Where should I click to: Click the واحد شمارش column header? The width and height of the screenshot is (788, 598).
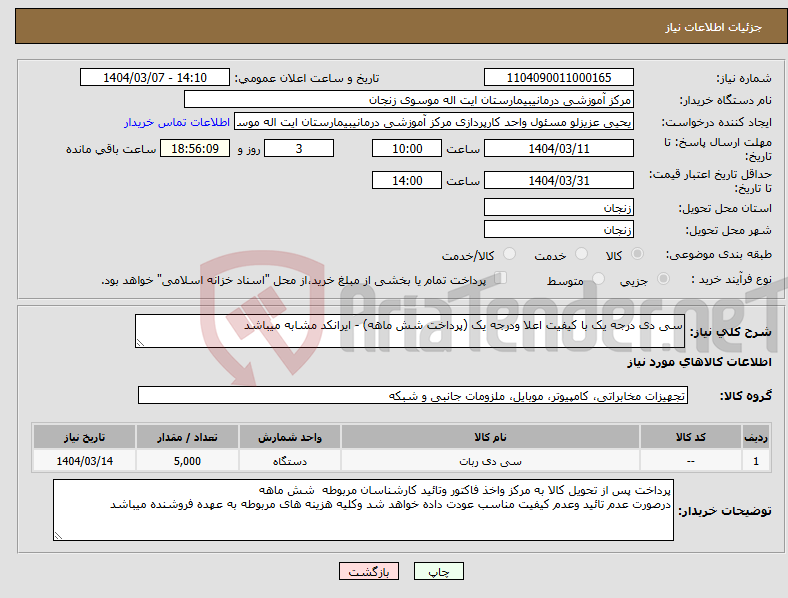point(290,437)
